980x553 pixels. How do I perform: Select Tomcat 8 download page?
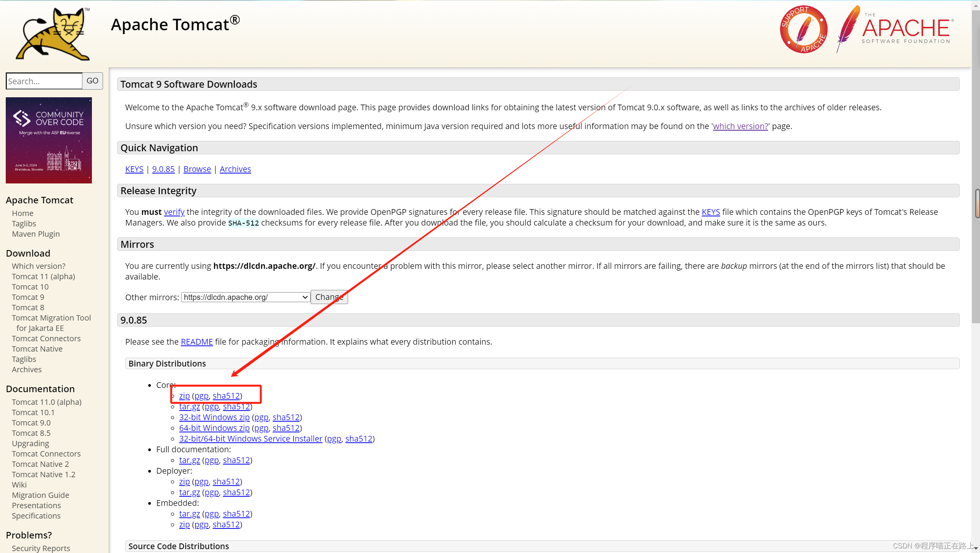28,308
